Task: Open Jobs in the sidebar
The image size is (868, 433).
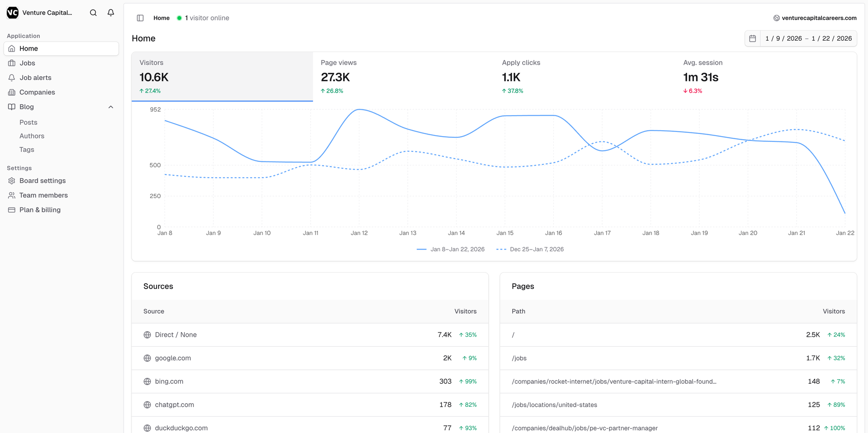Action: pyautogui.click(x=27, y=63)
